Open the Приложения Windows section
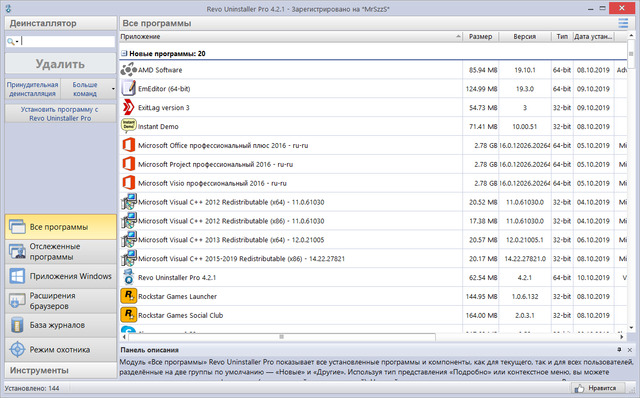 60,276
